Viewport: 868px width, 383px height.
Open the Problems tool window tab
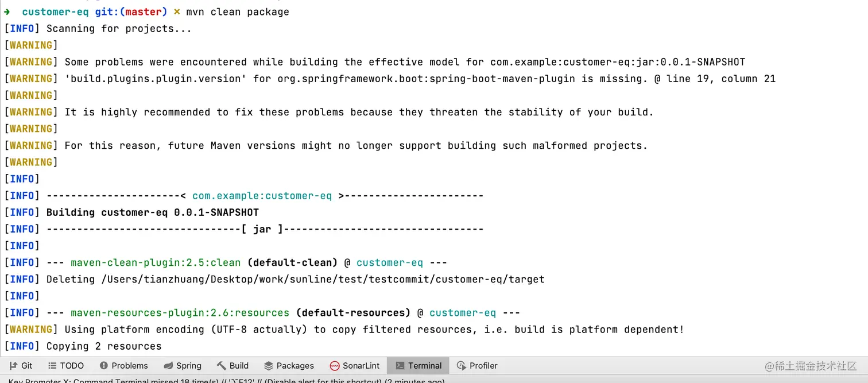tap(123, 366)
